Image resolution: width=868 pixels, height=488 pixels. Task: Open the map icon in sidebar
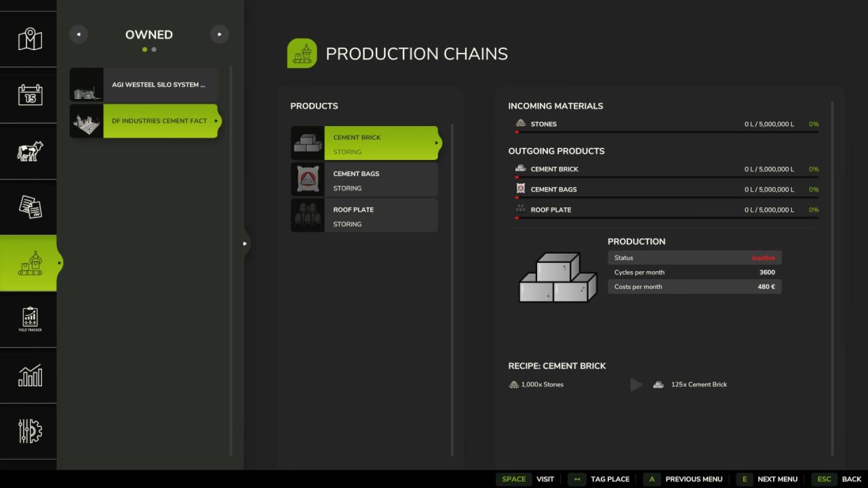pos(29,39)
